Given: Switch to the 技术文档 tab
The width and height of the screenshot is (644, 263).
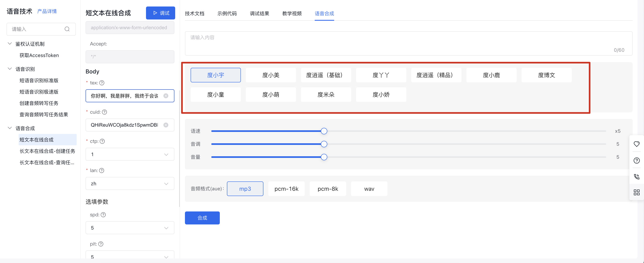Looking at the screenshot, I should [194, 14].
